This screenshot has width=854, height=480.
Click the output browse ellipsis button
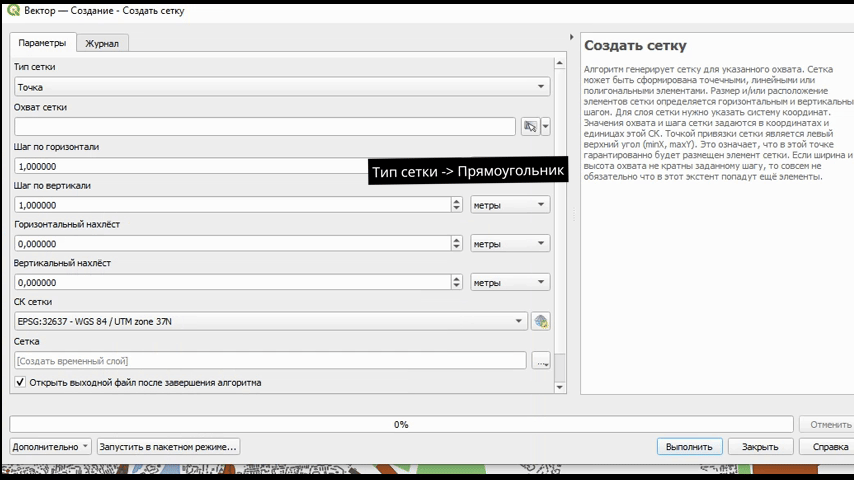click(541, 361)
